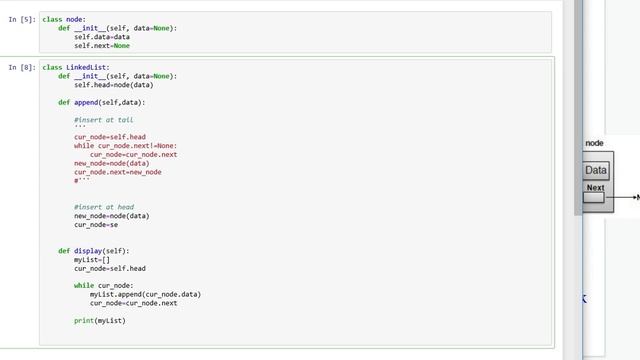Click the '#insert at head' comment
Viewport: 640px width, 360px height.
[x=104, y=207]
